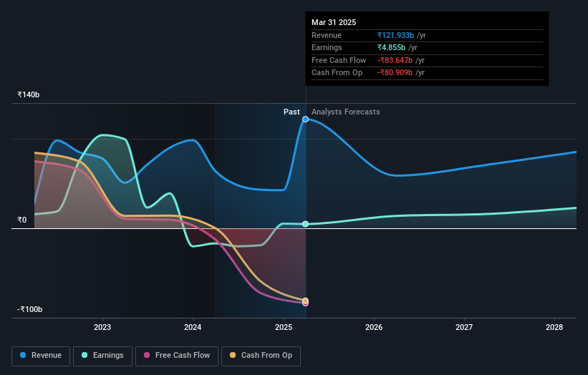Click the ₹4.855b earnings value in tooltip
This screenshot has height=375, width=588.
click(391, 47)
